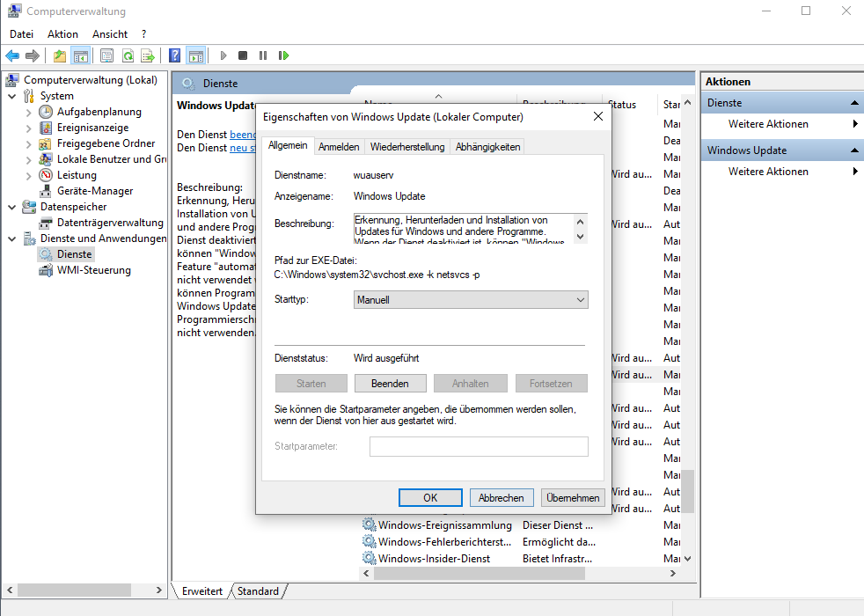This screenshot has width=864, height=616.
Task: Click the Back arrow toolbar icon
Action: pyautogui.click(x=12, y=55)
